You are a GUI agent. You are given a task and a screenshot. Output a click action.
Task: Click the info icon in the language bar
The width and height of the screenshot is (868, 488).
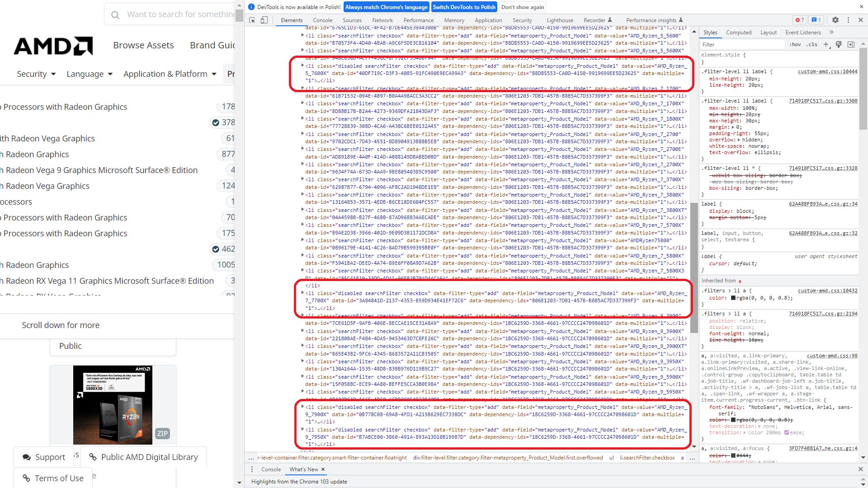pos(251,7)
